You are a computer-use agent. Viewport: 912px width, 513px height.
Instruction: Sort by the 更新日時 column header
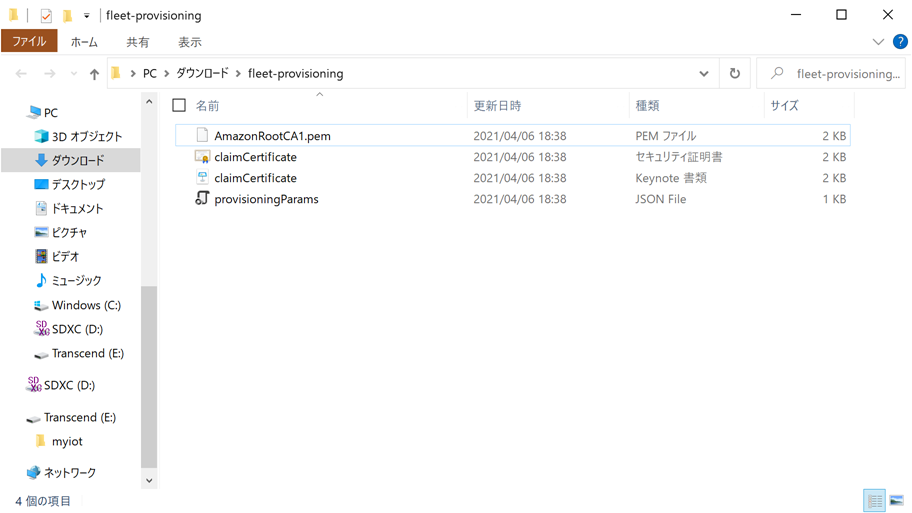click(497, 106)
